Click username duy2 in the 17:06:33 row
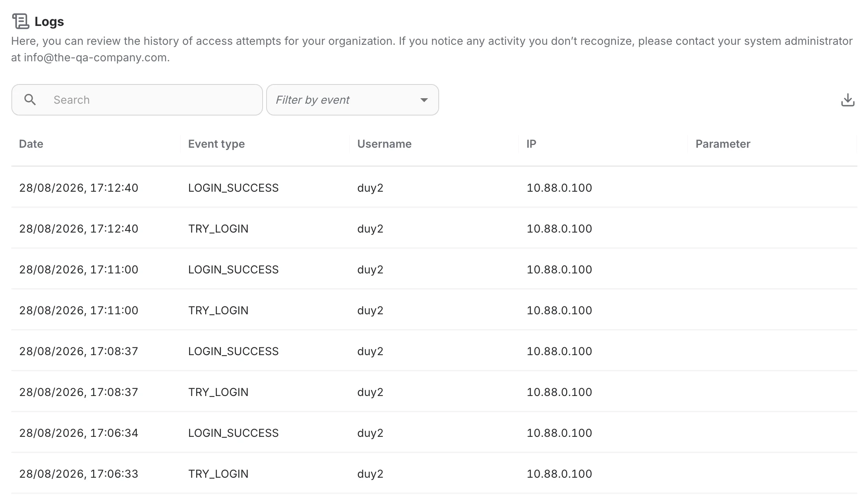 370,474
